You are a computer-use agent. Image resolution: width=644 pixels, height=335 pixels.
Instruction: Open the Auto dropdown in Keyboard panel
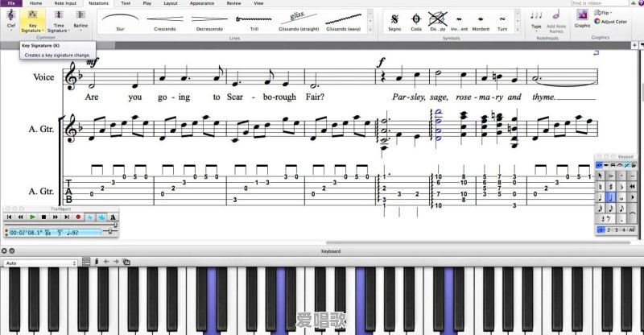[40, 263]
